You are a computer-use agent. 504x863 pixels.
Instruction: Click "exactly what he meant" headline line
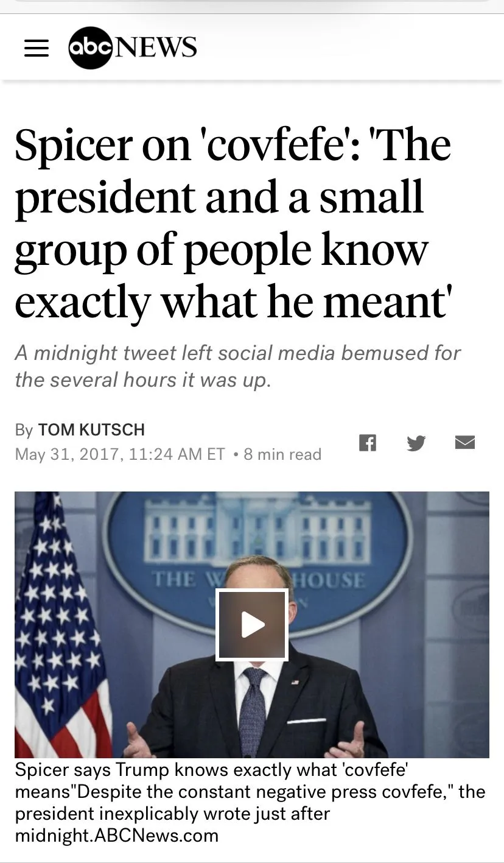tap(231, 302)
